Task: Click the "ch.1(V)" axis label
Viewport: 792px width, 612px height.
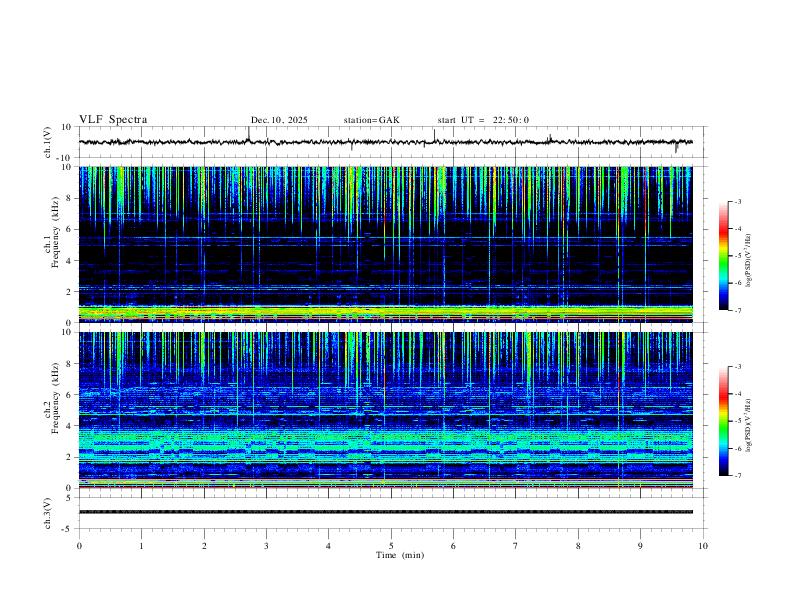Action: click(48, 142)
